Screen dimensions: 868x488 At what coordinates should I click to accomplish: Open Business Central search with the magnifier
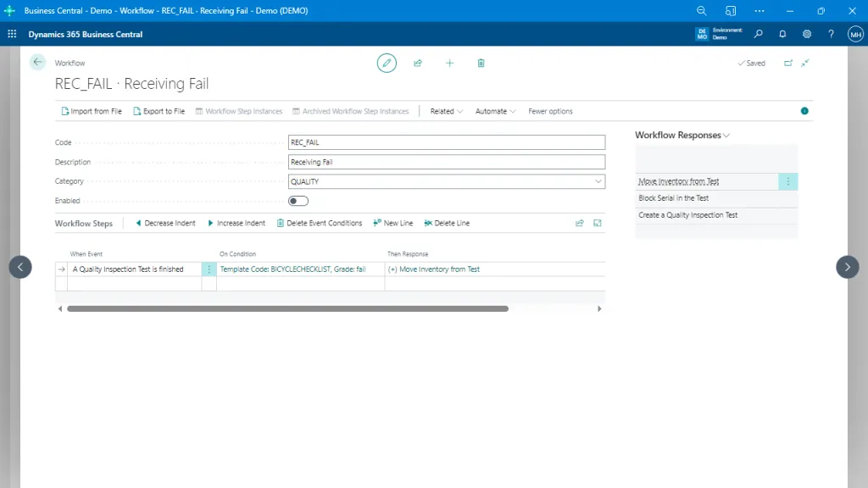tap(757, 34)
